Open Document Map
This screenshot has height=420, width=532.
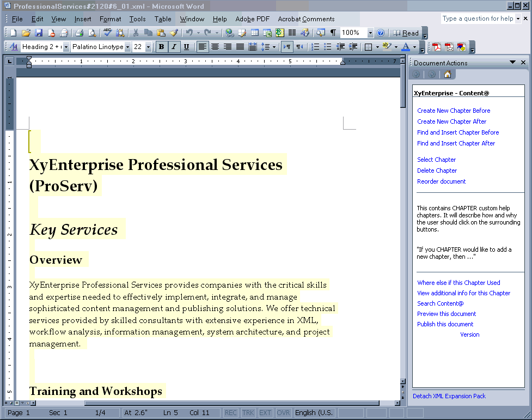320,33
